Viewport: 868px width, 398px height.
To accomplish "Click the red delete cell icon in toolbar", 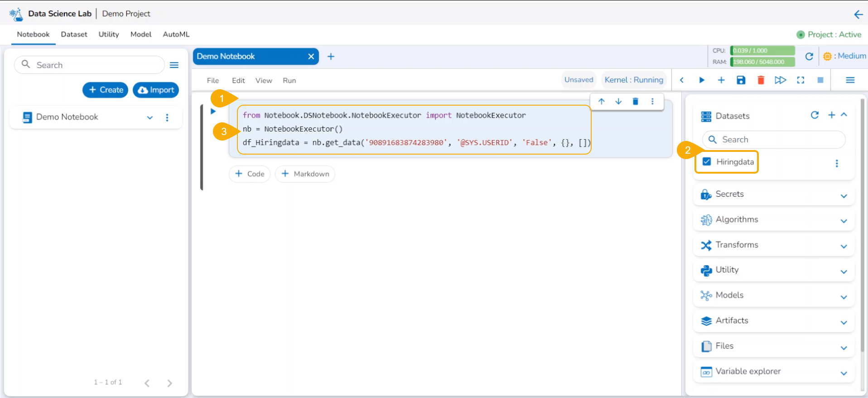I will pyautogui.click(x=761, y=80).
